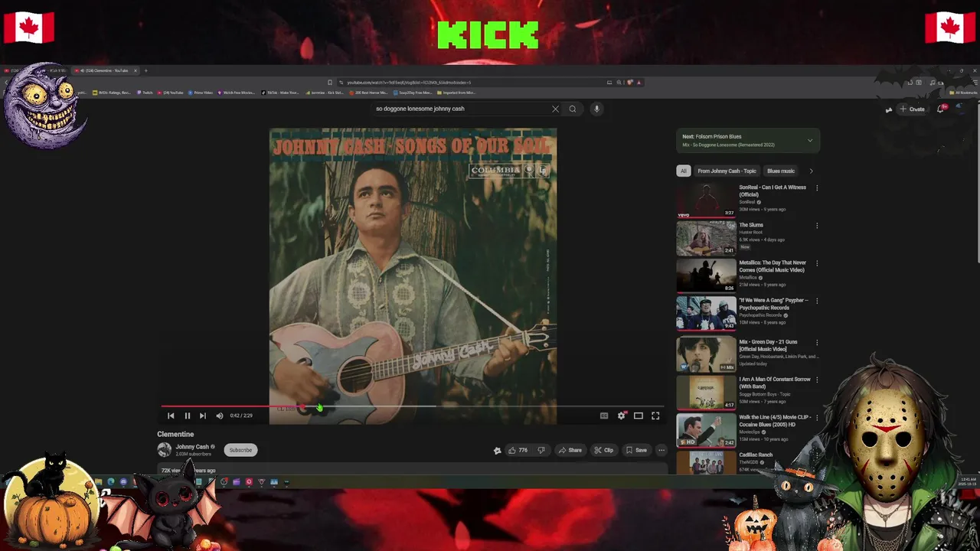Pause the Clementine video
Viewport: 980px width, 551px height.
[187, 416]
